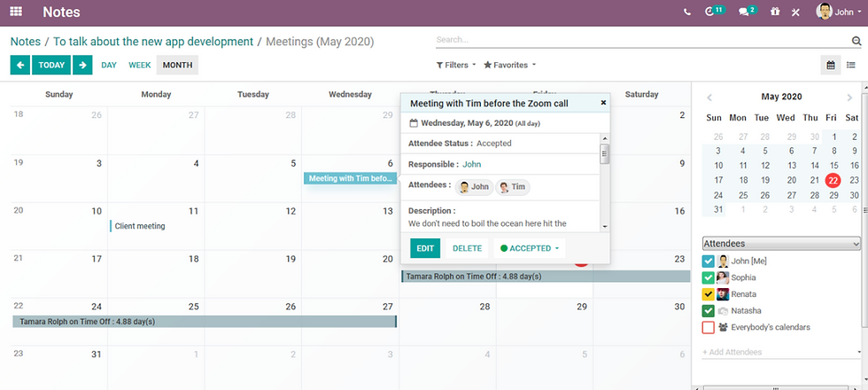Screen dimensions: 868x390
Task: Click the search magnifier icon
Action: click(856, 41)
